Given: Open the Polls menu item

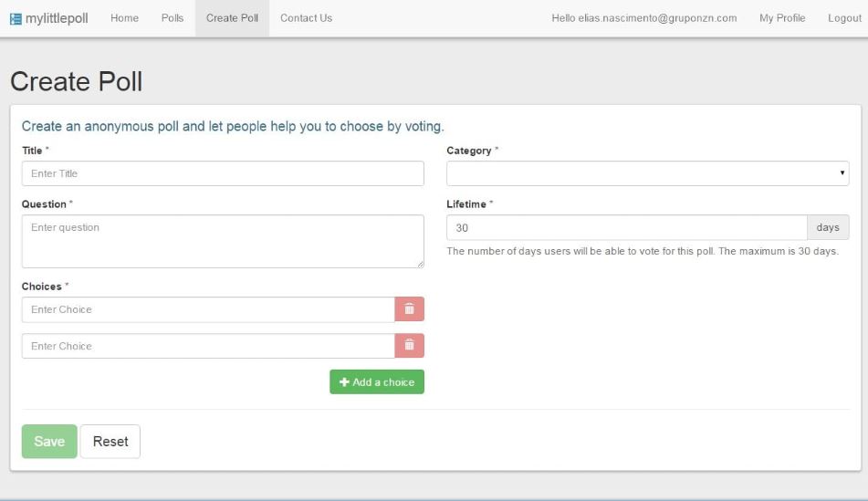Looking at the screenshot, I should pyautogui.click(x=173, y=18).
